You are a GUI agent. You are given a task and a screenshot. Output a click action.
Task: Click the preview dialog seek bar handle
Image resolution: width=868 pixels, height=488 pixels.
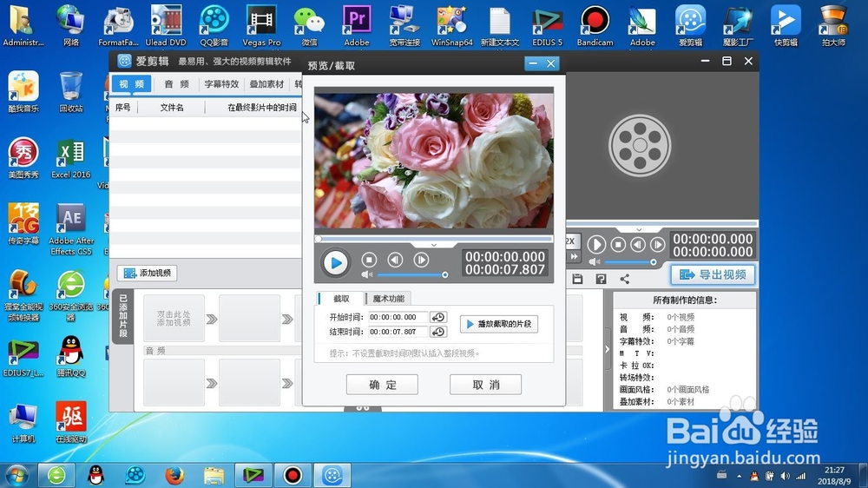click(x=319, y=240)
